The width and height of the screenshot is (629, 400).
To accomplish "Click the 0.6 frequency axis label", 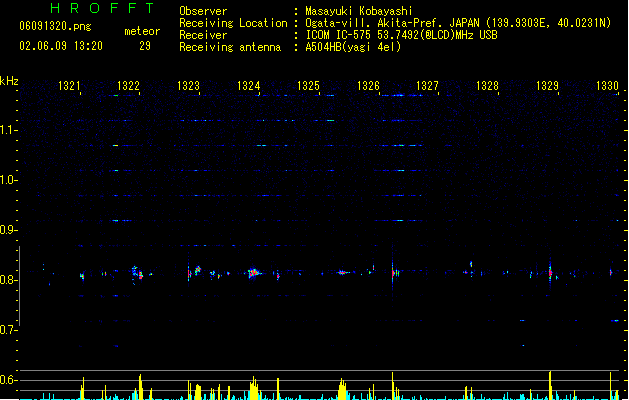I will tap(7, 380).
